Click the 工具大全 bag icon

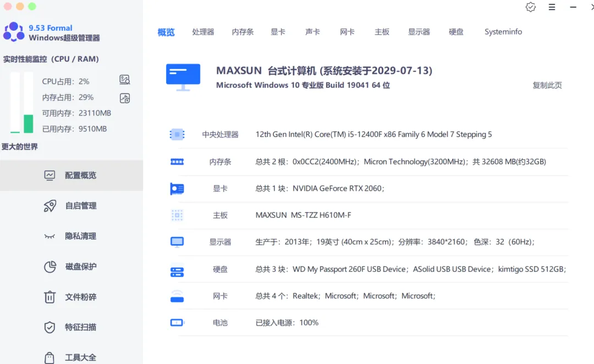click(50, 357)
